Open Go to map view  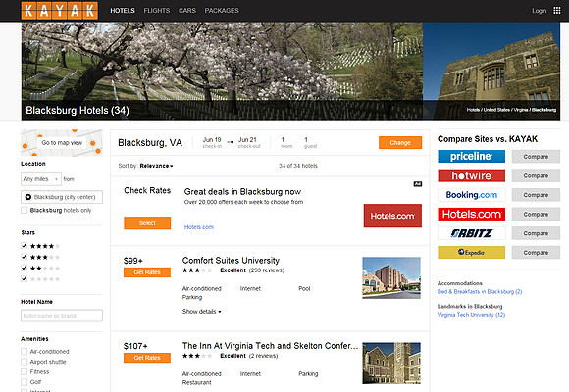[x=62, y=143]
